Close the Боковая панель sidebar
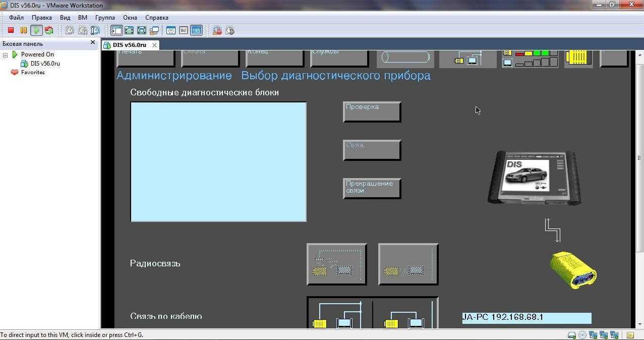 [93, 43]
